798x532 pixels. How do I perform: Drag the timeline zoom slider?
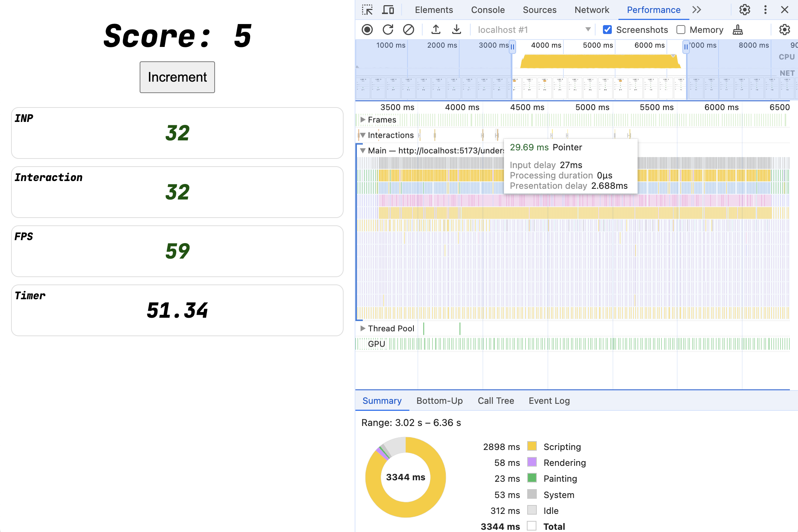512,48
